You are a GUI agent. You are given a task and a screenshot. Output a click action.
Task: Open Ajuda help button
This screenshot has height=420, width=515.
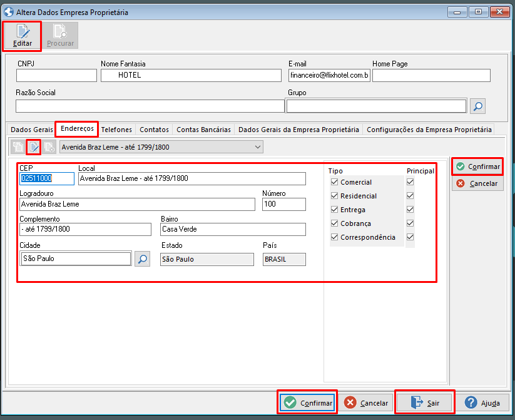click(x=482, y=402)
